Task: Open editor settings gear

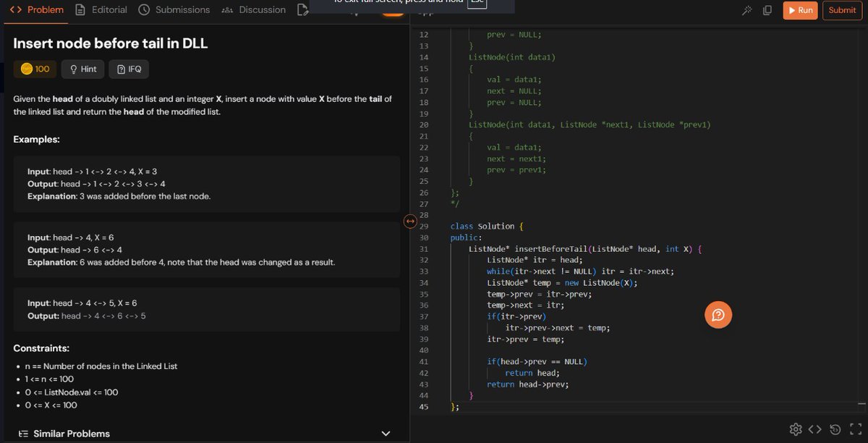Action: [x=796, y=429]
